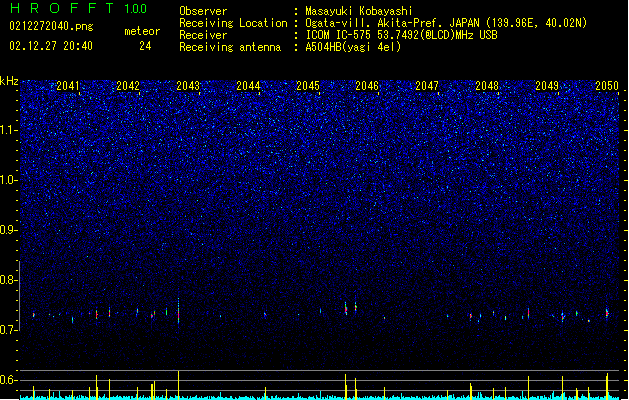
Task: Click time marker 2043
Action: 188,85
